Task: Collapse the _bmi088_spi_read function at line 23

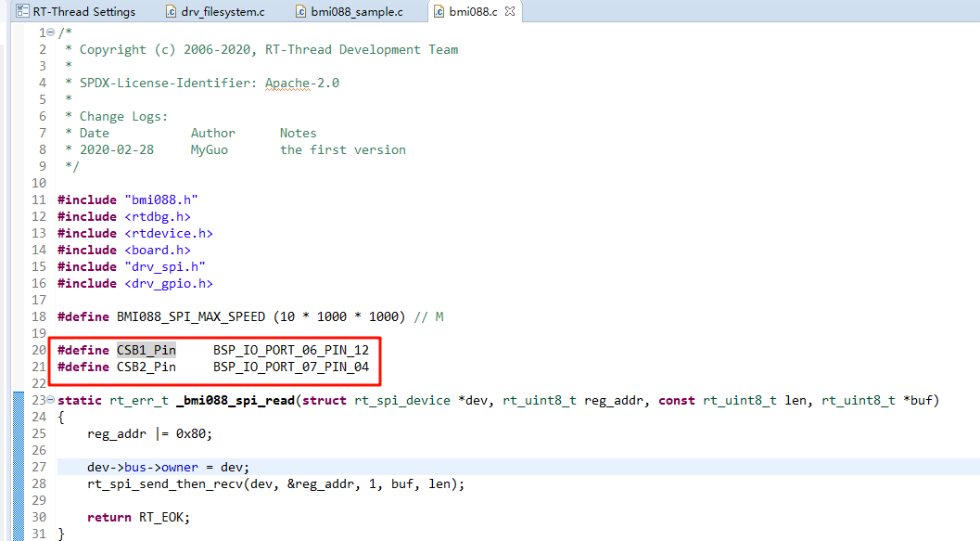Action: pos(50,401)
